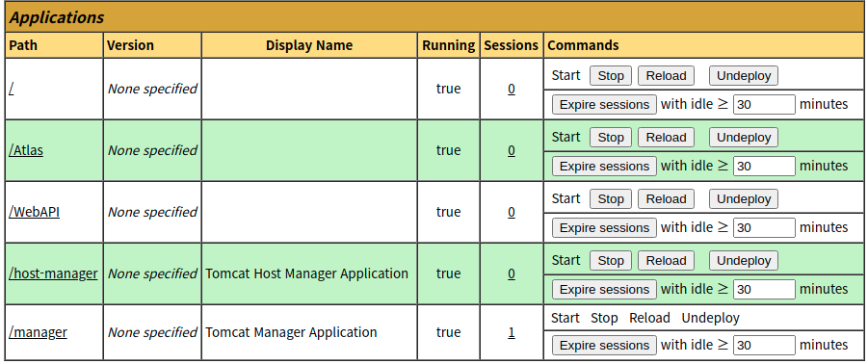View sessions count link for /Atlas
This screenshot has width=868, height=364.
(512, 150)
